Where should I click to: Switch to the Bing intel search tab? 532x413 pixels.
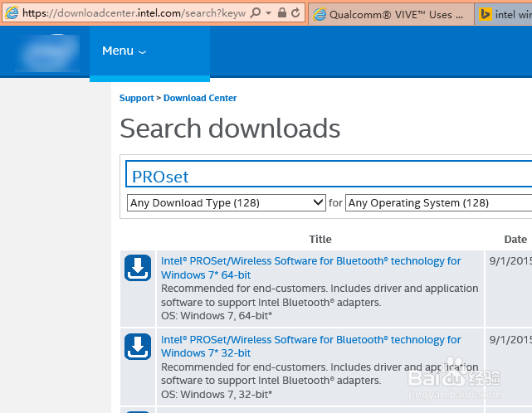coord(504,14)
